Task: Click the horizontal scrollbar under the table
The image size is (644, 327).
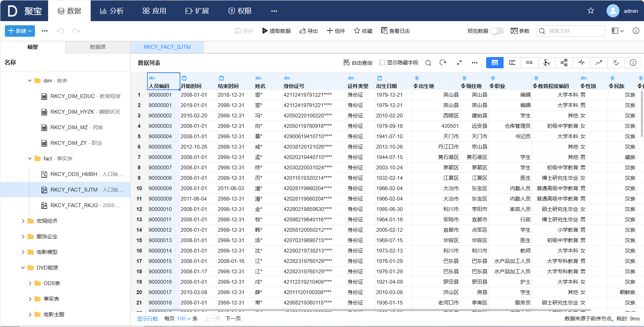Action: click(x=370, y=310)
